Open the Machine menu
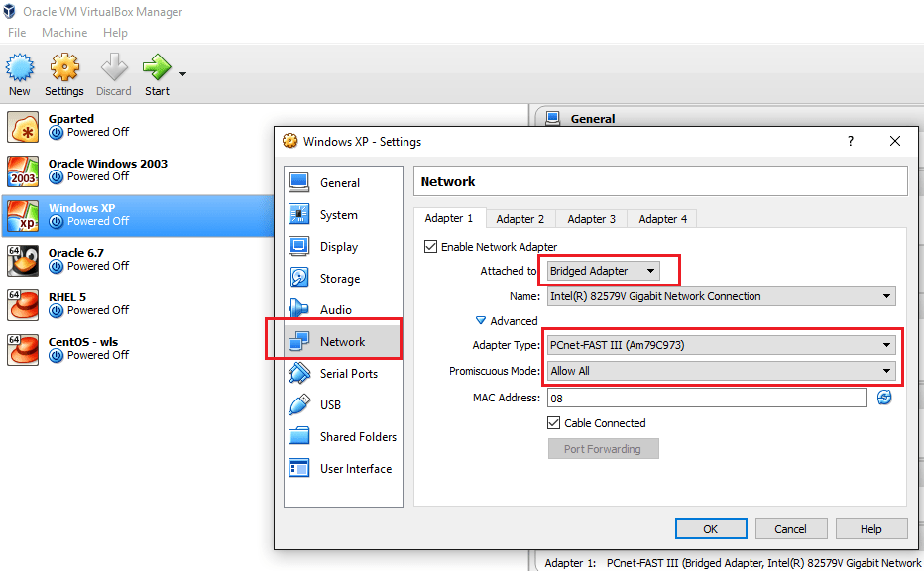The width and height of the screenshot is (924, 571). [64, 33]
